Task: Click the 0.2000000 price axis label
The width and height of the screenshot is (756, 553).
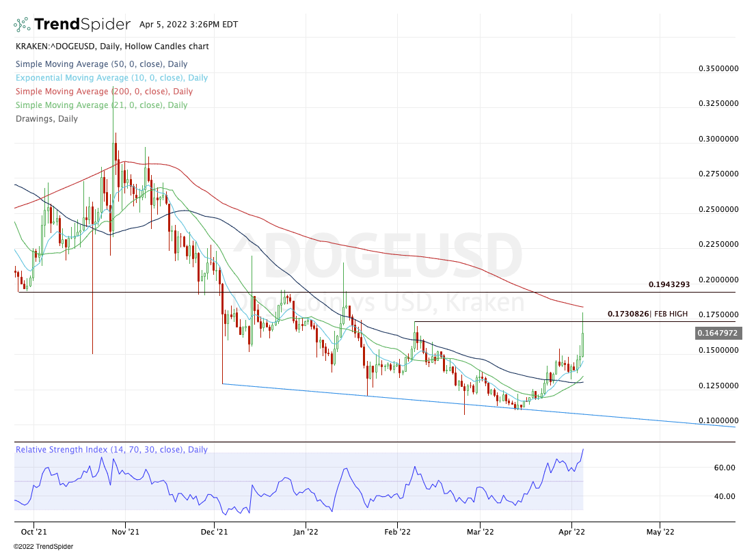Action: 718,280
